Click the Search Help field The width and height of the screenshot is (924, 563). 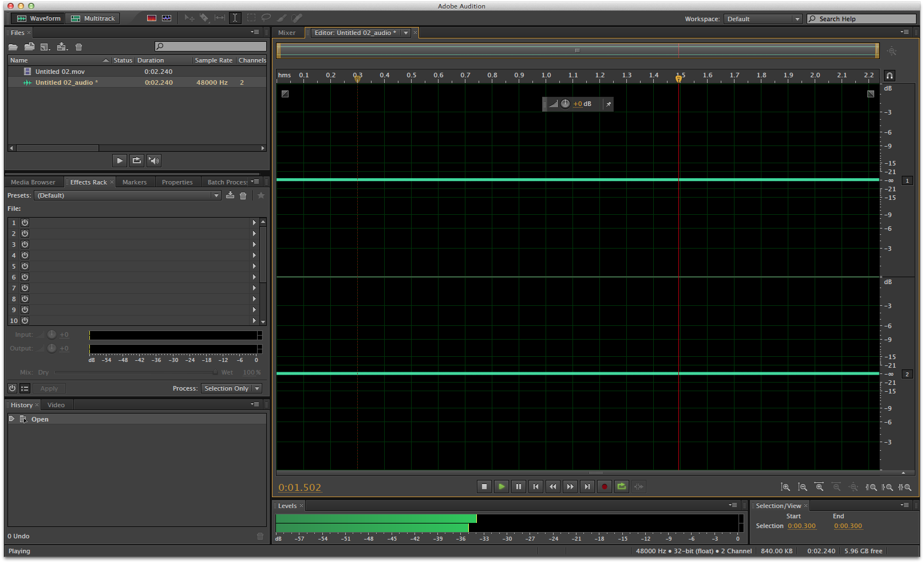pyautogui.click(x=863, y=19)
